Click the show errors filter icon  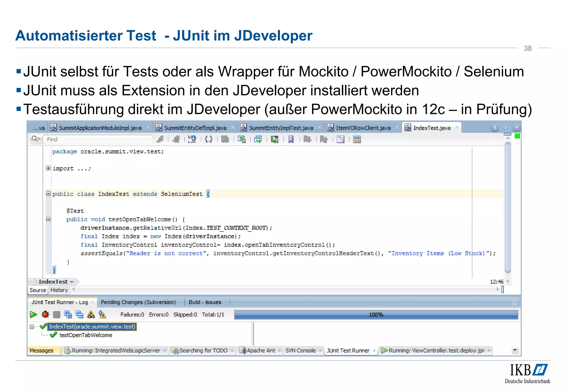[x=102, y=314]
